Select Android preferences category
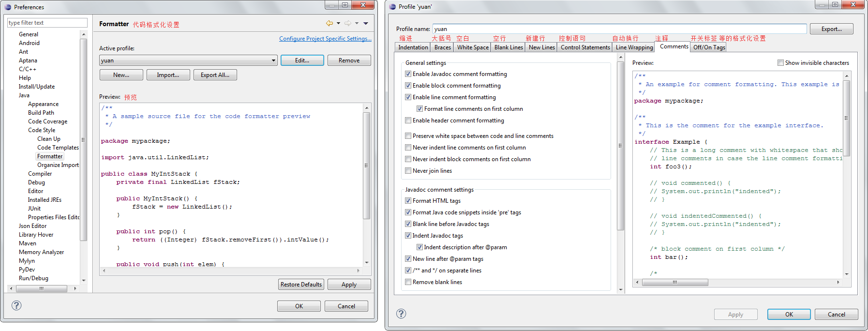 [30, 43]
